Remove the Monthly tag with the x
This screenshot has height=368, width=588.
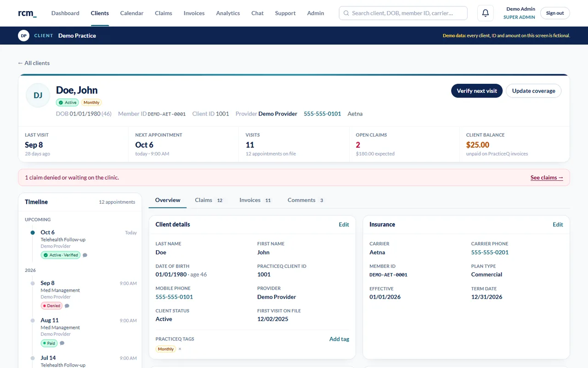tap(180, 349)
